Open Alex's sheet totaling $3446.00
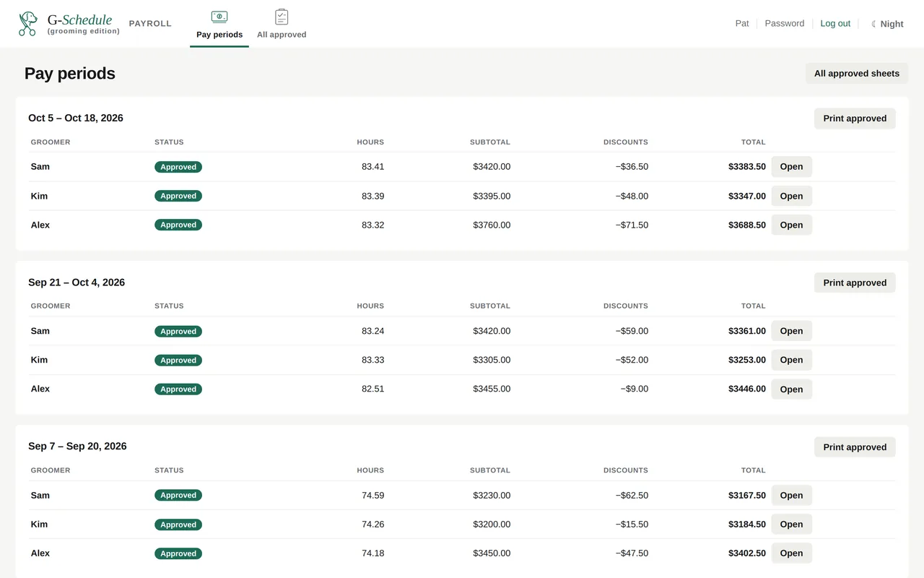Viewport: 924px width, 578px height. pyautogui.click(x=791, y=389)
